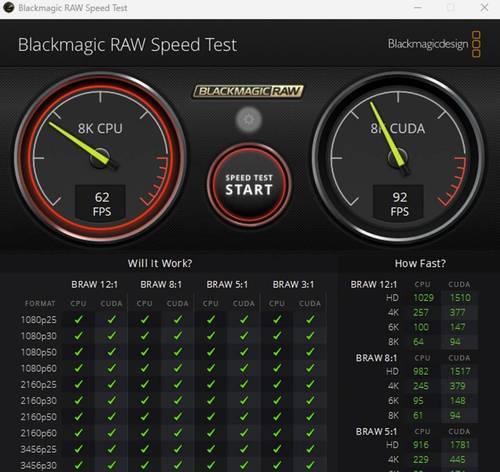Click BRAW 8:1 4K CUDA value 379
This screenshot has height=472, width=500.
click(x=457, y=386)
